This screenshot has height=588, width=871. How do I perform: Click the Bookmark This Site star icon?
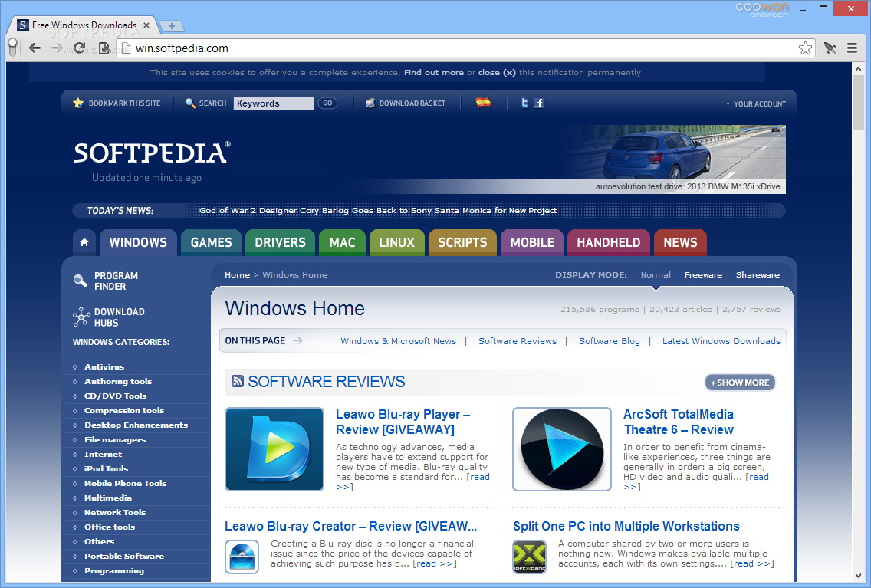78,103
